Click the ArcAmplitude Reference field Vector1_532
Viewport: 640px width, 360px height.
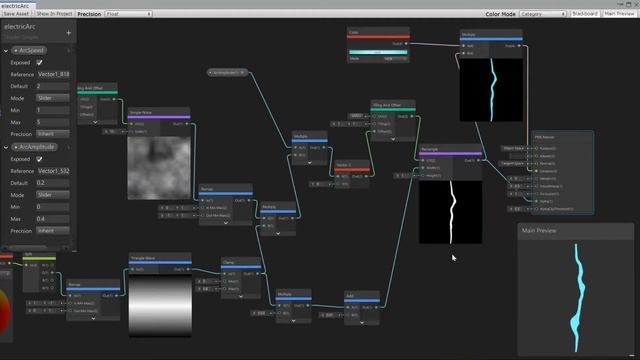coord(53,171)
